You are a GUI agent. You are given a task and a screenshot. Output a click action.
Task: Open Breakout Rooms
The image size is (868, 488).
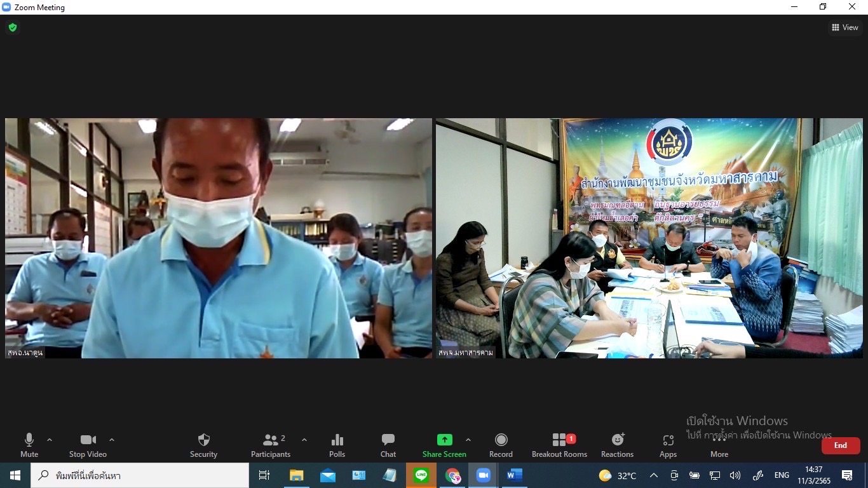tap(560, 445)
